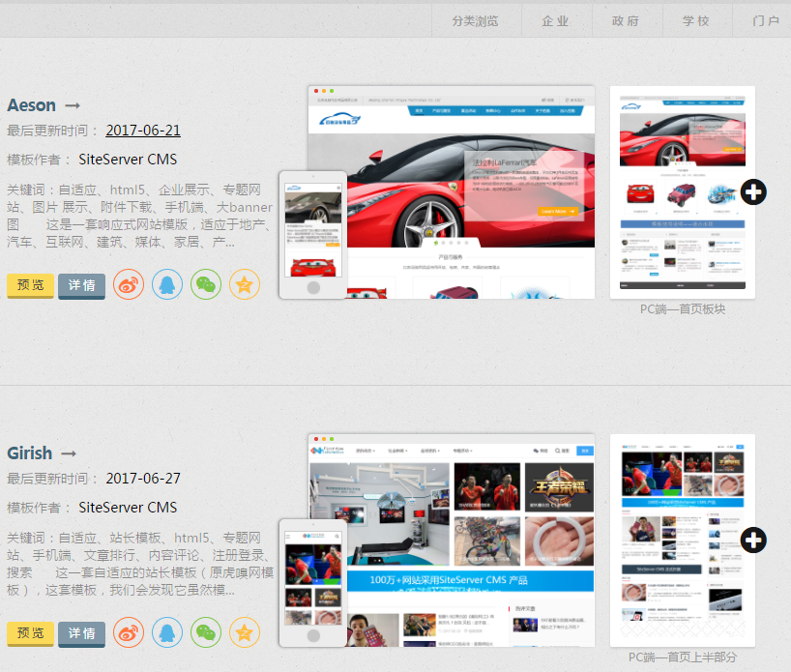Add Girish template to favorites star
Image resolution: width=791 pixels, height=672 pixels.
(x=245, y=632)
